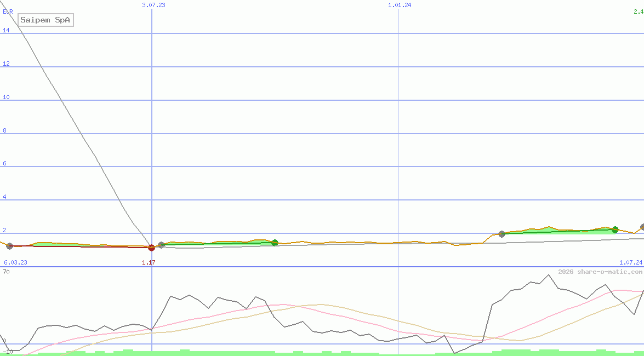
Task: Click the -10 label on the oscillator panel
Action: 8,352
